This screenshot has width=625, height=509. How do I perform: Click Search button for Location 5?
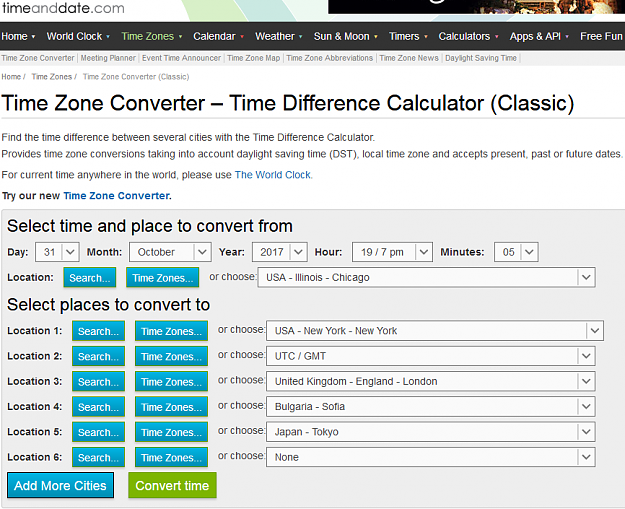coord(98,432)
